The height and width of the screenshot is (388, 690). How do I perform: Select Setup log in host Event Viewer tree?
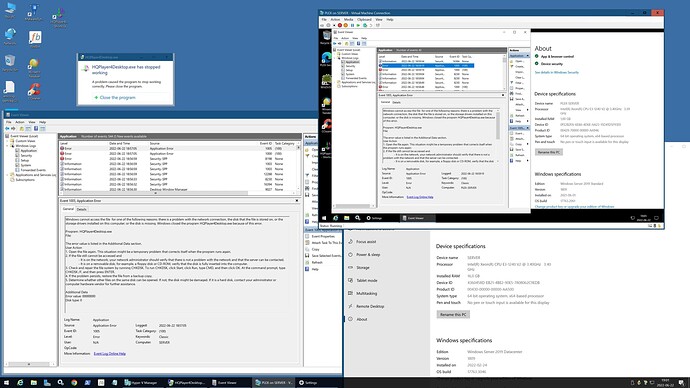[x=25, y=160]
